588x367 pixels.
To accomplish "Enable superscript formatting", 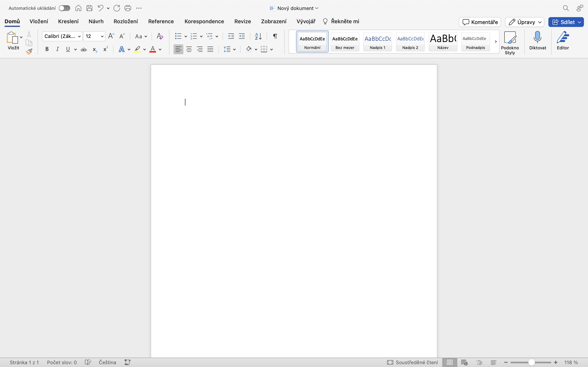I will point(105,49).
